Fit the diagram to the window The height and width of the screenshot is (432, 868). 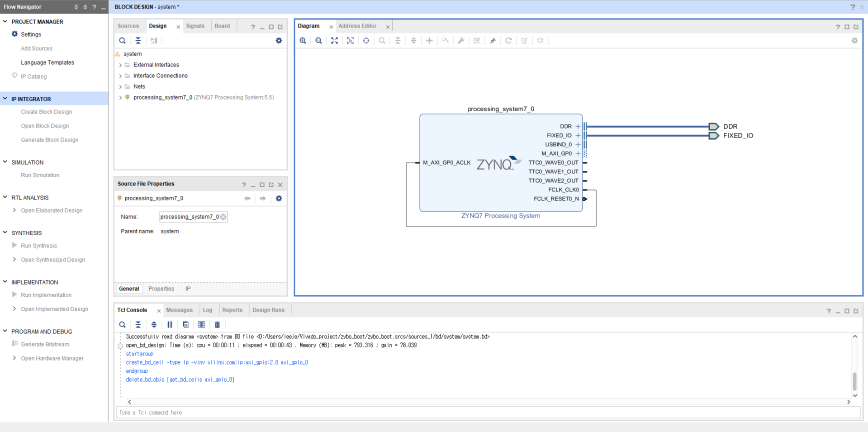(x=334, y=41)
